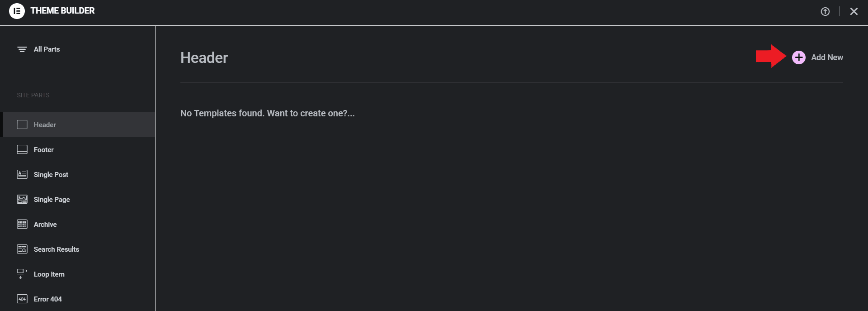Open Loop Item site part
Screen dimensions: 868x311
pyautogui.click(x=49, y=274)
